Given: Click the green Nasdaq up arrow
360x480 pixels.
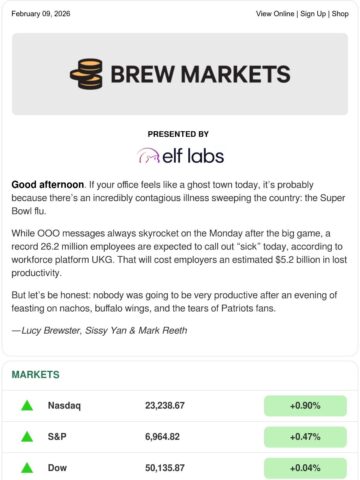Looking at the screenshot, I should coord(27,406).
